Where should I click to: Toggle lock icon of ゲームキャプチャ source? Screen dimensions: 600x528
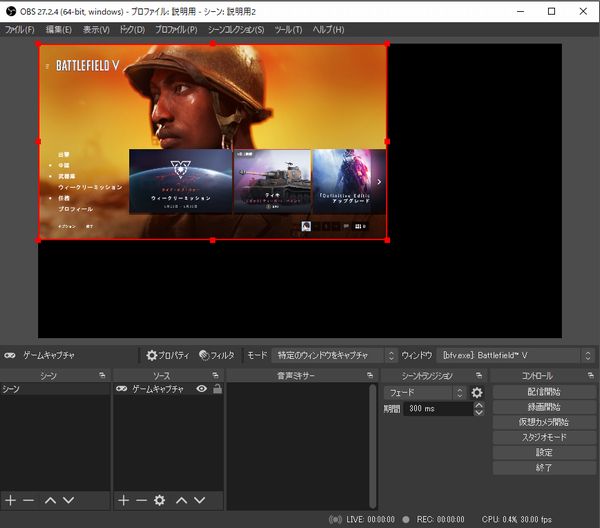click(217, 389)
